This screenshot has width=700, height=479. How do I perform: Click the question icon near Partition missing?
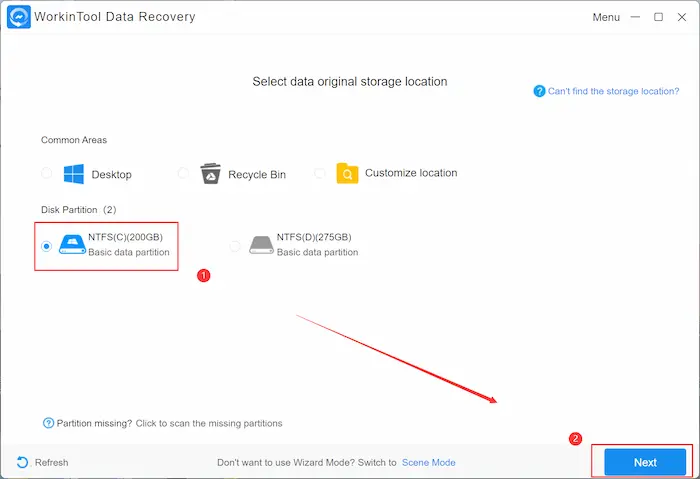click(x=48, y=423)
